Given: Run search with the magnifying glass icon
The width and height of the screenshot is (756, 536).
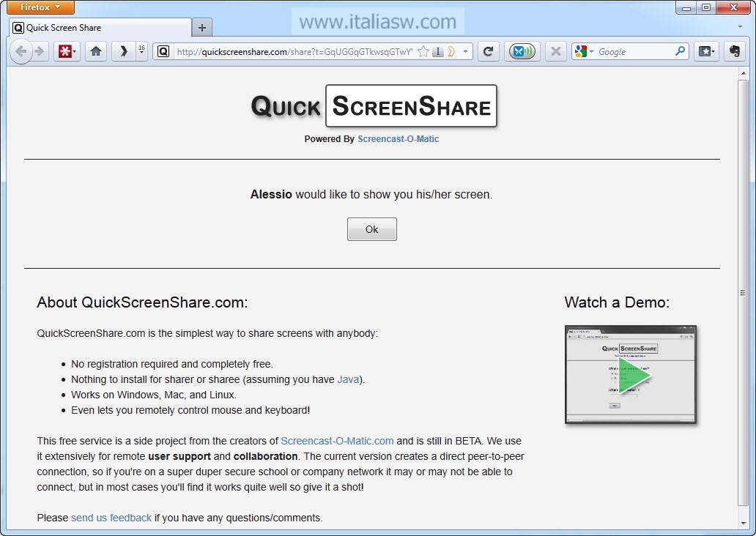Looking at the screenshot, I should coord(681,51).
